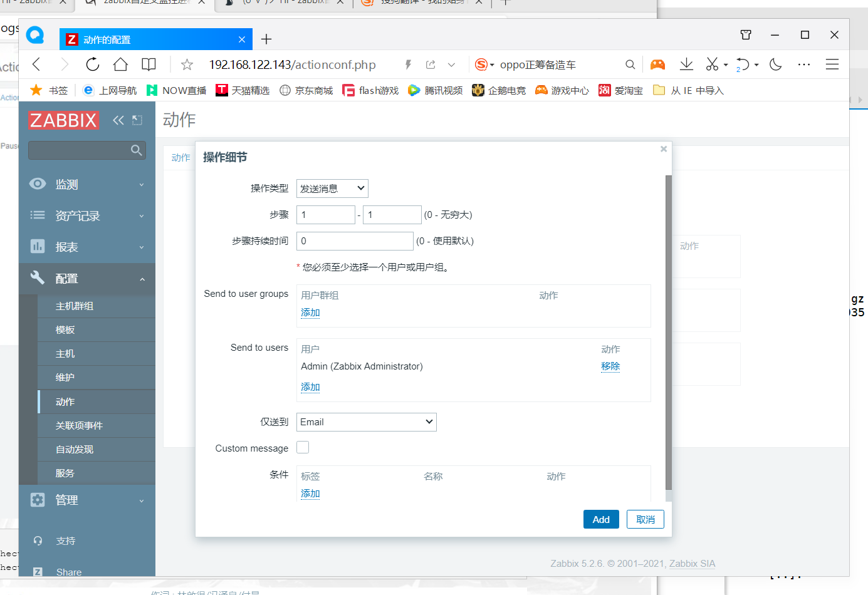868x595 pixels.
Task: Expand the 报表 reports menu
Action: coord(87,247)
